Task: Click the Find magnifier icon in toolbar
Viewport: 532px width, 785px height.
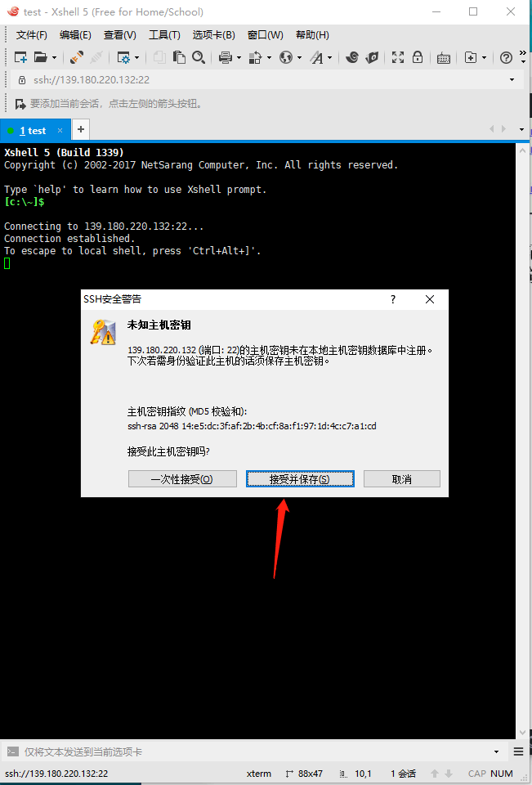Action: (199, 57)
